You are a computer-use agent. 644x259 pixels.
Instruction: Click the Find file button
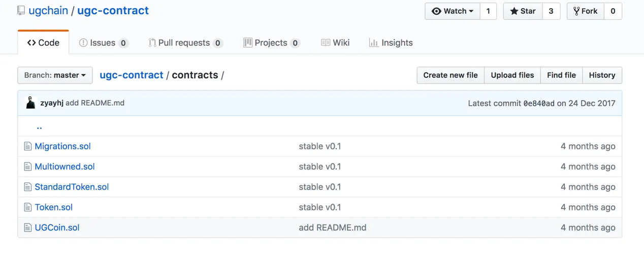[x=561, y=75]
